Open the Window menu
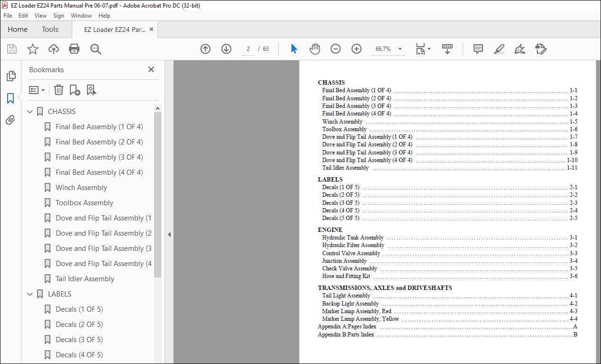This screenshot has width=601, height=364. tap(81, 15)
